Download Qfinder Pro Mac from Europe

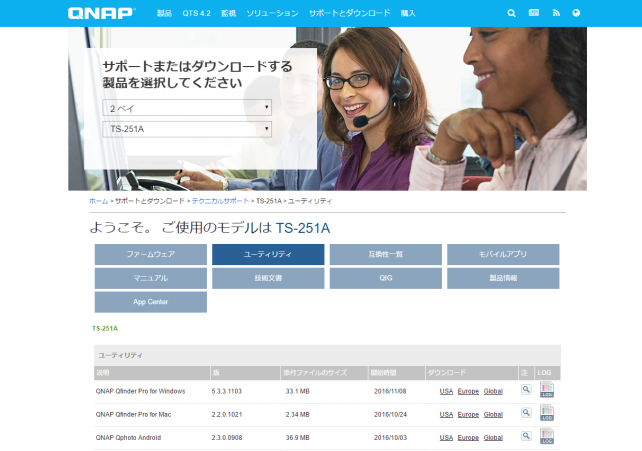(468, 415)
